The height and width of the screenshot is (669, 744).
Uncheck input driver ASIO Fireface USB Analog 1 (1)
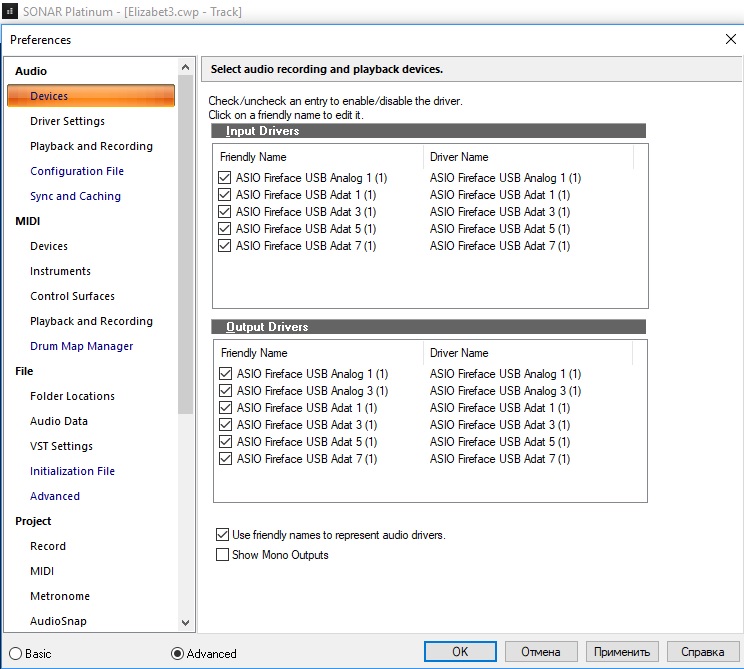point(224,177)
